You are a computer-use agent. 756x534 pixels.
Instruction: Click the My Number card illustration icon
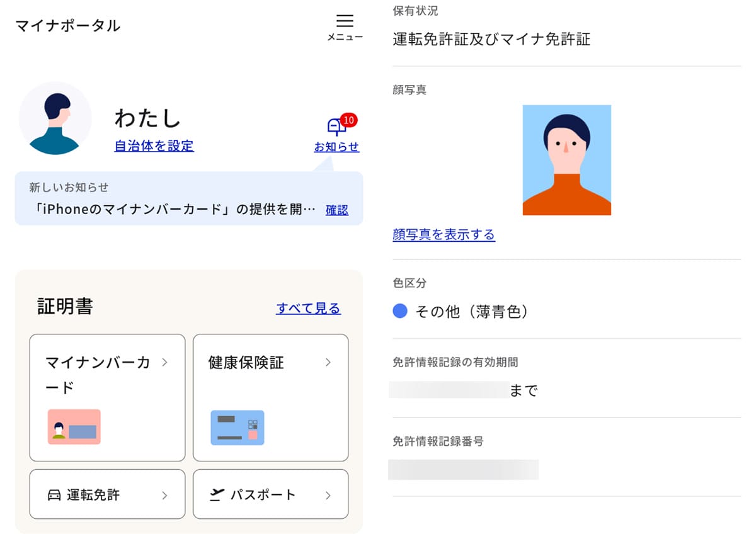(74, 427)
